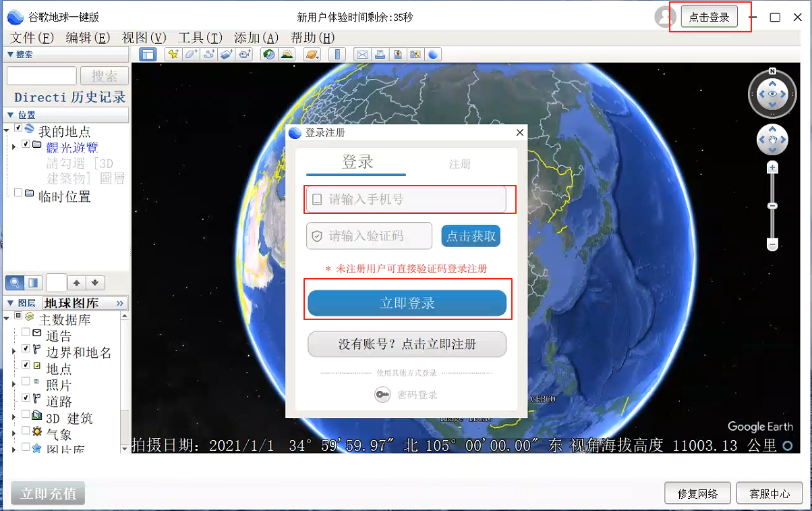Click the 客服中心 button
Screen dimensions: 812x511
[x=770, y=493]
